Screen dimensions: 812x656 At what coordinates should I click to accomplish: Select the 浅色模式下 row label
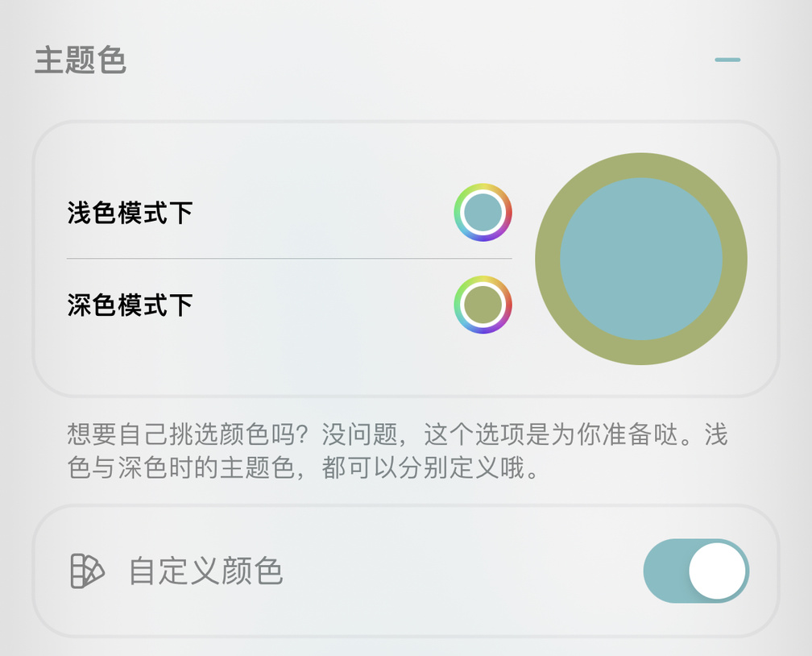point(130,214)
